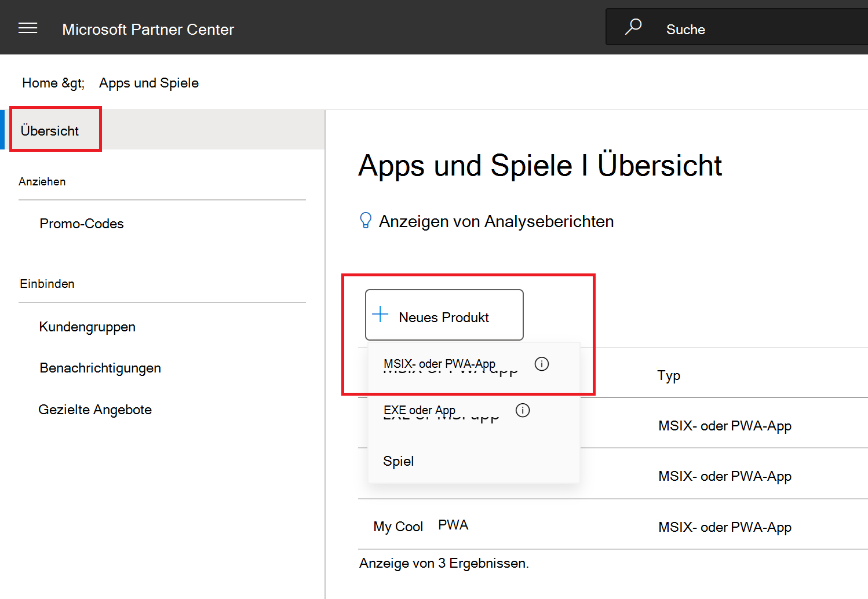The width and height of the screenshot is (868, 599).
Task: Click Apps und Spiele breadcrumb
Action: click(x=148, y=83)
